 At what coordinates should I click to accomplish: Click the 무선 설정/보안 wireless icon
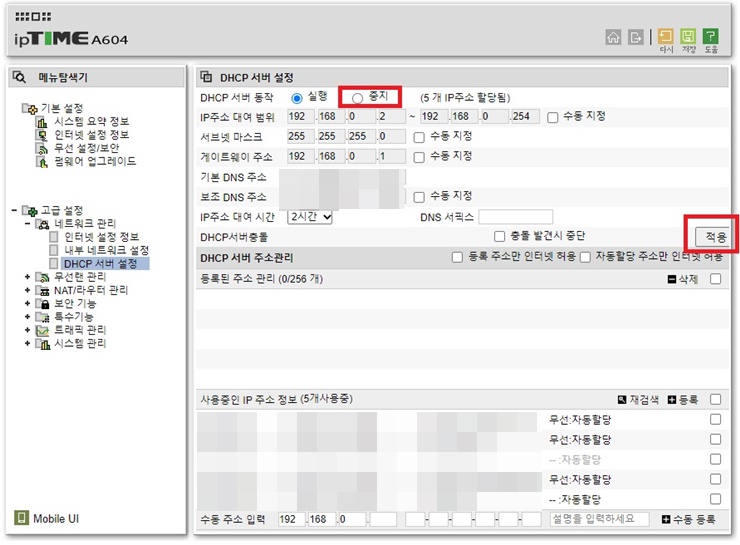pos(42,149)
